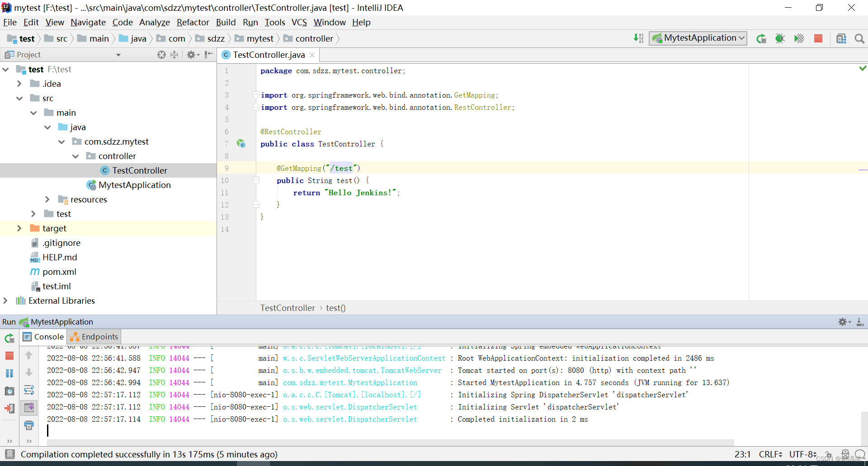Click the Search Everywhere magnifier icon
The image size is (868, 466).
[859, 38]
